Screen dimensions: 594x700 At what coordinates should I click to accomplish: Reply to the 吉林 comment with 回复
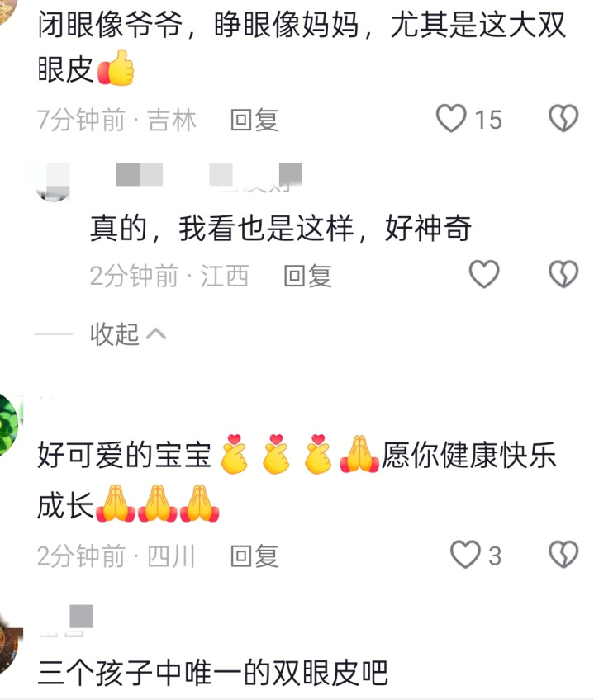point(254,120)
